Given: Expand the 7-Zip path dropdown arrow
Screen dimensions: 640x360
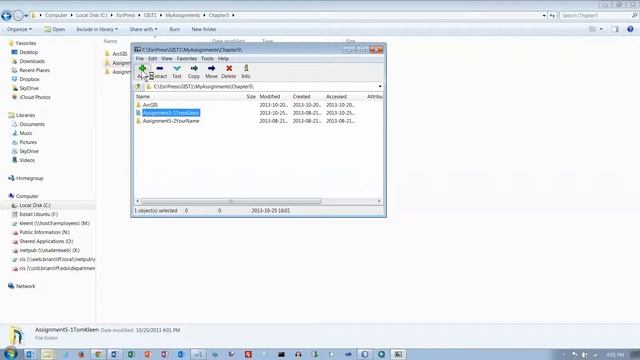Looking at the screenshot, I should pos(380,87).
